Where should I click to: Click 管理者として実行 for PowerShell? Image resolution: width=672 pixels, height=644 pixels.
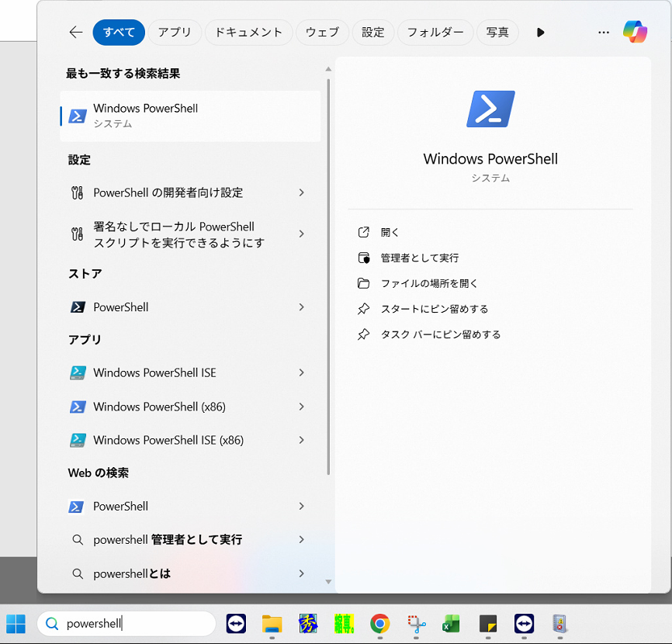pyautogui.click(x=419, y=258)
